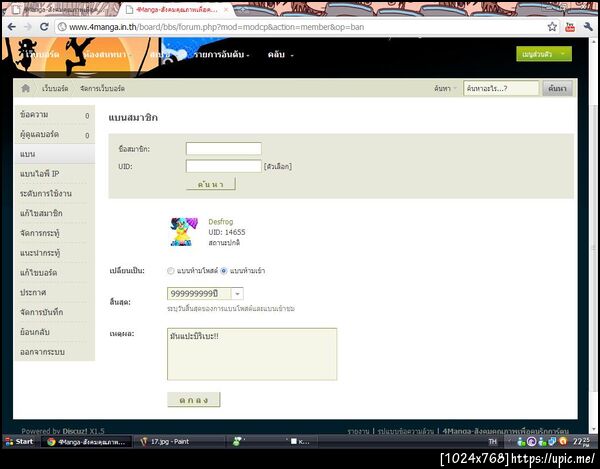Click sidebar item ออกจากระบบ to log out
Screen dimensions: 600x469
click(x=54, y=352)
